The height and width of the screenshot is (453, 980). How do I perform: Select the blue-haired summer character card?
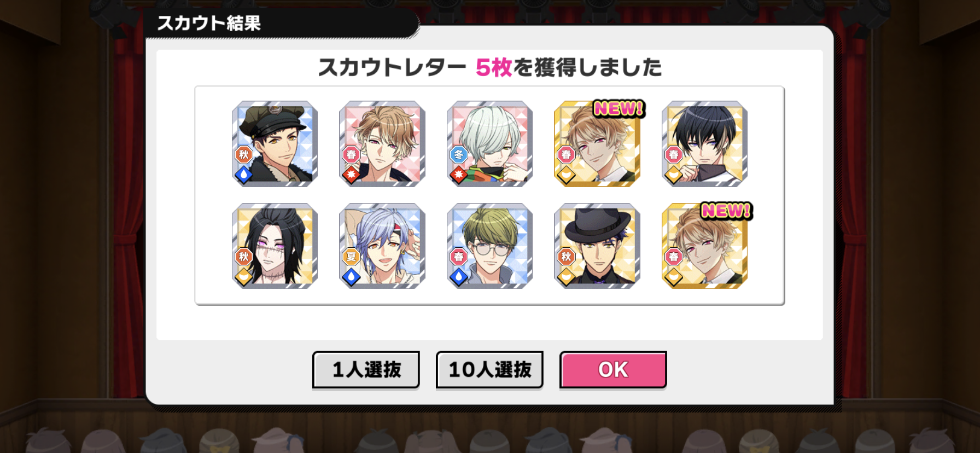[382, 246]
